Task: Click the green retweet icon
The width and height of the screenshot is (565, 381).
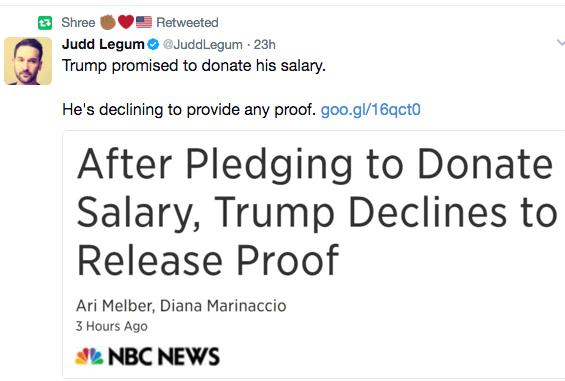Action: [x=45, y=23]
